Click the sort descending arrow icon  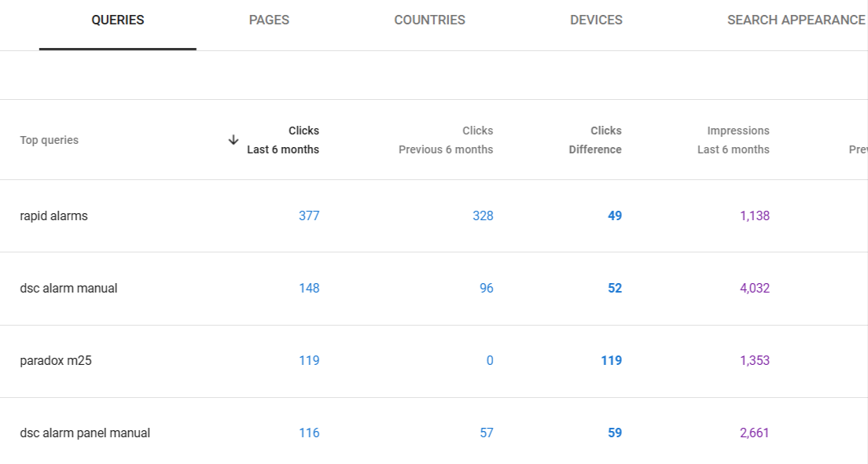pyautogui.click(x=234, y=140)
